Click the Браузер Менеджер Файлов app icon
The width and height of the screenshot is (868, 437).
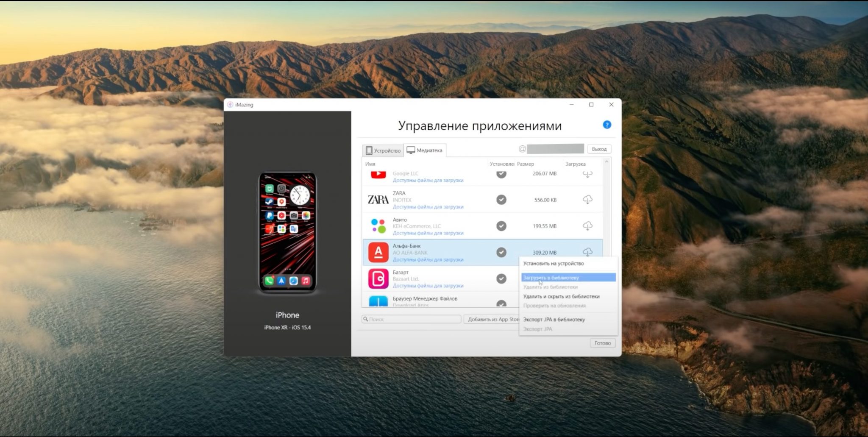pos(378,301)
